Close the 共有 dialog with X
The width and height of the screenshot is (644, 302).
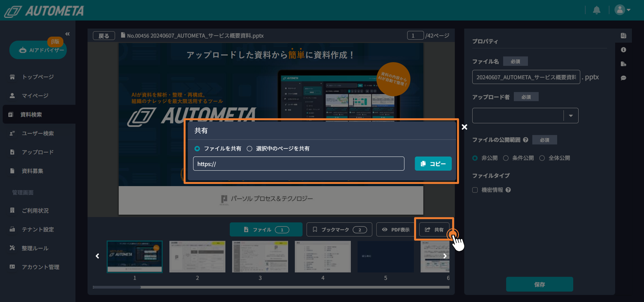[464, 127]
